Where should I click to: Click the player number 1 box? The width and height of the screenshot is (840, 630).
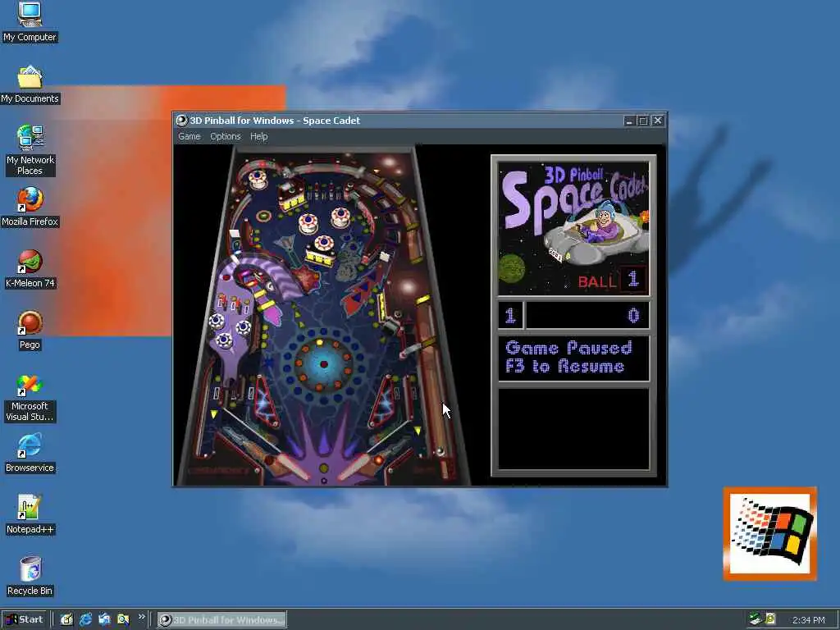pos(510,316)
